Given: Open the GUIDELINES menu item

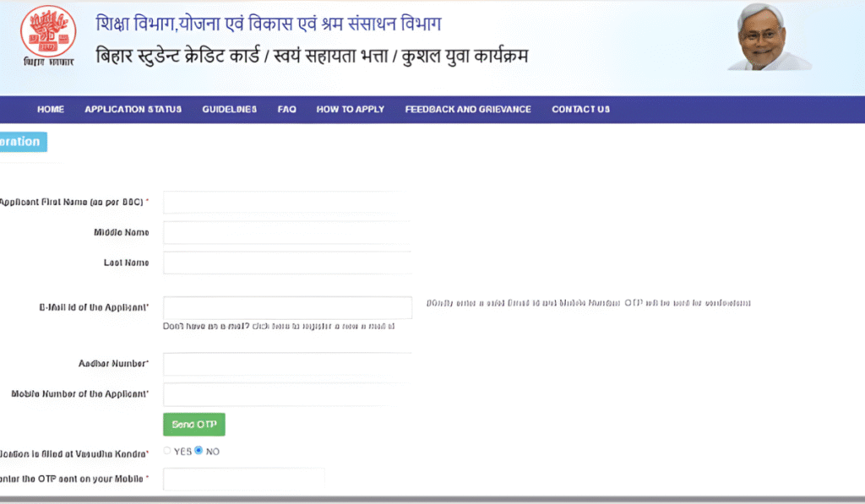Looking at the screenshot, I should [x=229, y=110].
